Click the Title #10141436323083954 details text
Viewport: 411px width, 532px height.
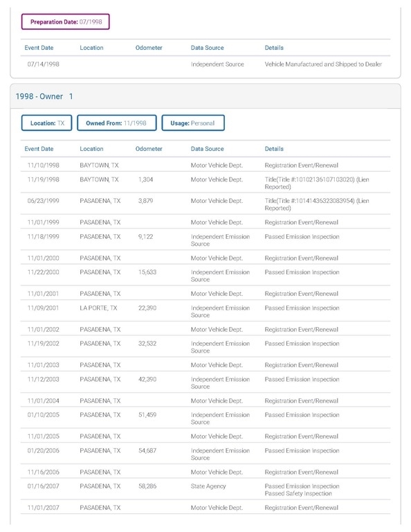(x=316, y=204)
